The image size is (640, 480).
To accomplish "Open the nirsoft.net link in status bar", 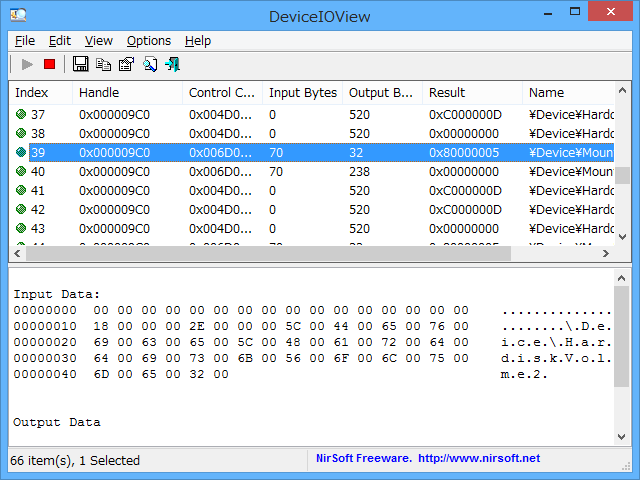I will point(479,458).
